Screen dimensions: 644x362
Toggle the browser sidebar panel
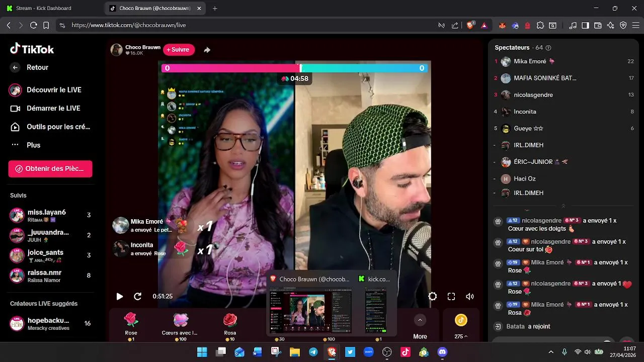click(x=585, y=25)
